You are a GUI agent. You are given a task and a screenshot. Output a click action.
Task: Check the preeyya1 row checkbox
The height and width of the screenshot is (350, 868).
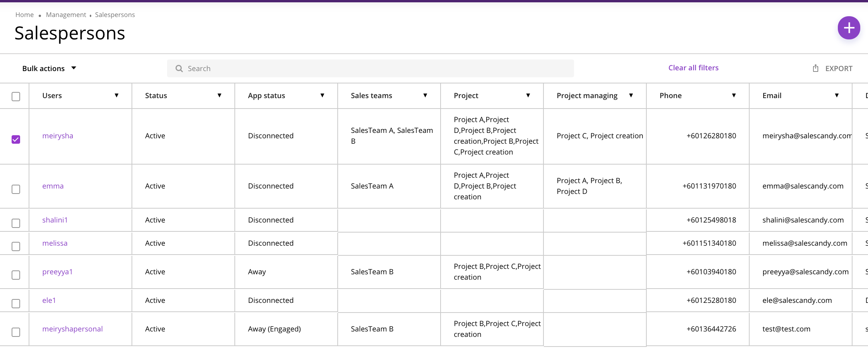[x=16, y=275]
